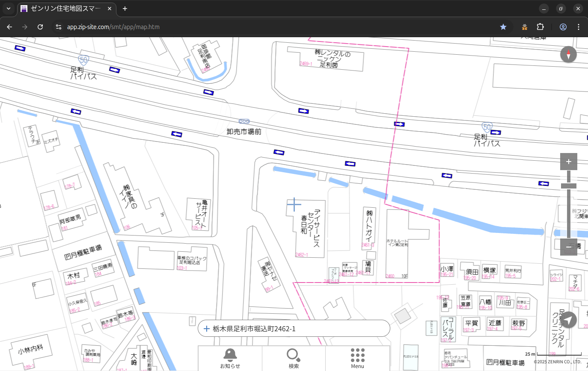Click the compass north-reset icon
This screenshot has width=588, height=371.
[x=568, y=55]
